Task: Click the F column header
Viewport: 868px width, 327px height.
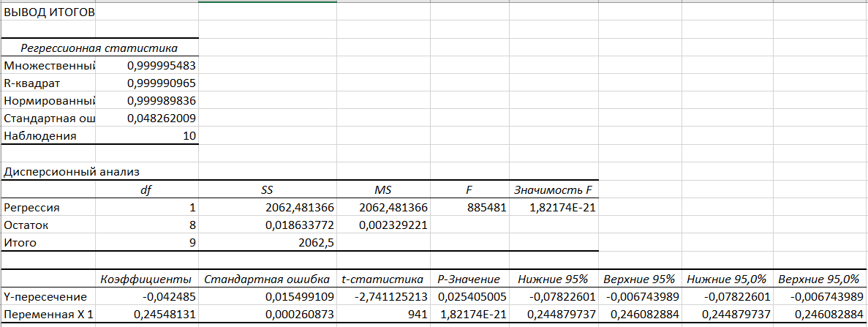Action: [x=469, y=189]
